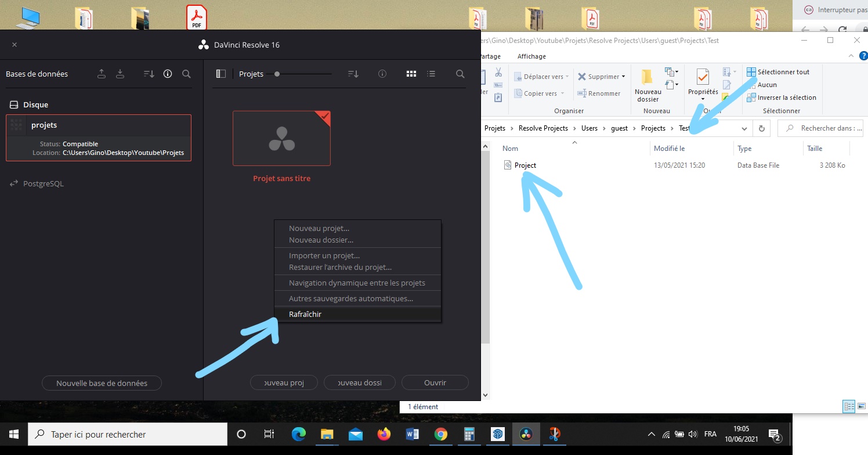The image size is (868, 455).
Task: Open the new item dropdown icon
Action: (672, 72)
